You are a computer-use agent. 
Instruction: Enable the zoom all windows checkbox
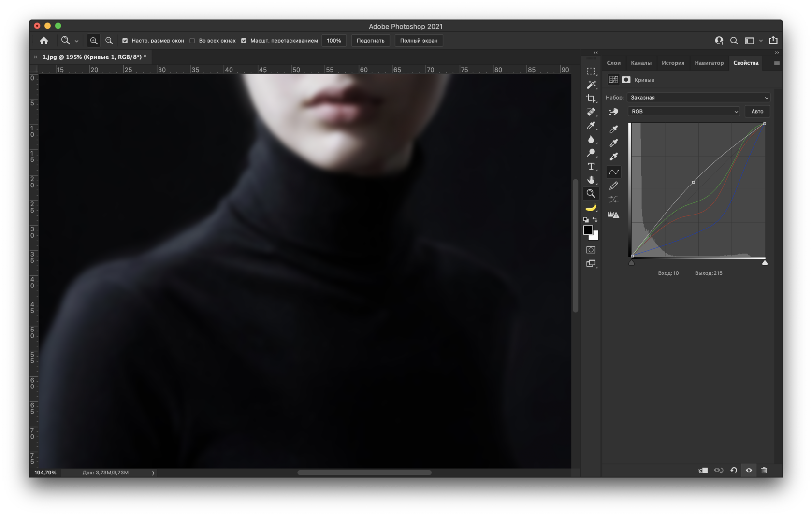tap(192, 41)
